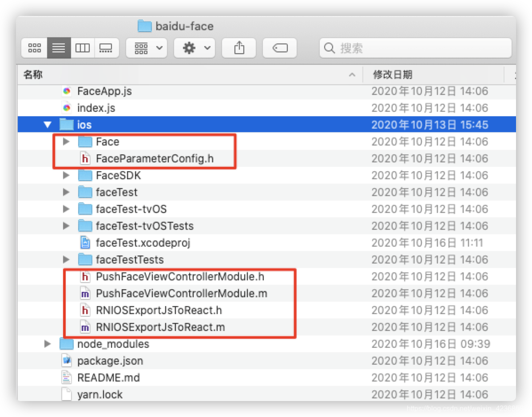
Task: Click the faceTest folder icon
Action: [85, 192]
